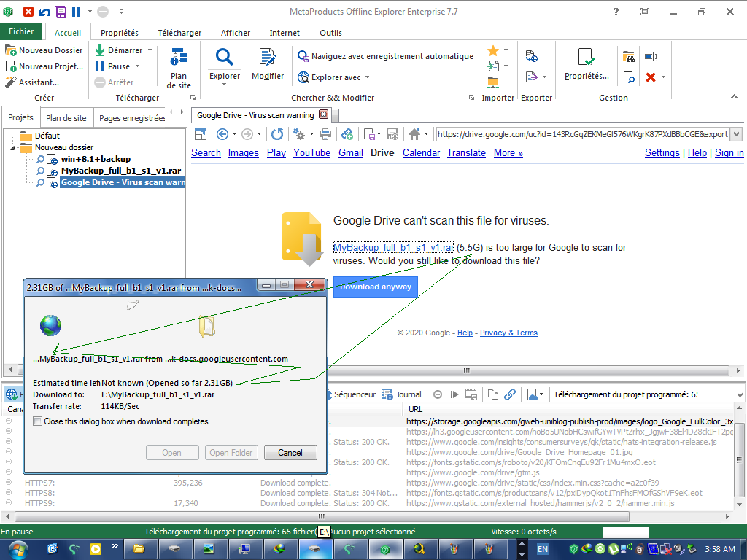Click the EN language indicator in taskbar
This screenshot has height=560, width=747.
coord(542,549)
